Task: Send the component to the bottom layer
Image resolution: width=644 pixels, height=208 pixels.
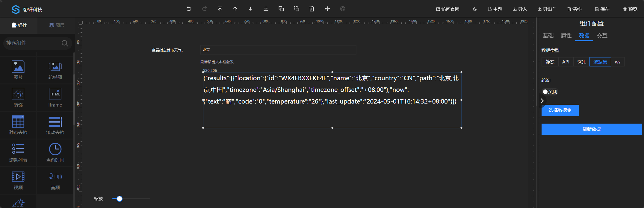Action: (x=266, y=9)
